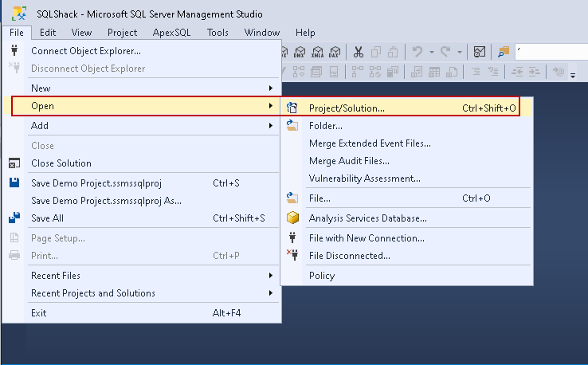
Task: Click the DAX query toolbar icon
Action: [335, 52]
